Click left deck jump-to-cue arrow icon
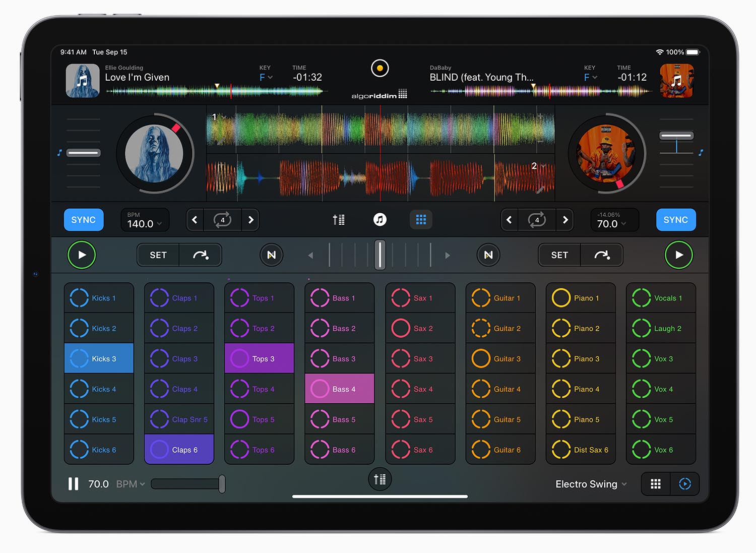 click(201, 255)
